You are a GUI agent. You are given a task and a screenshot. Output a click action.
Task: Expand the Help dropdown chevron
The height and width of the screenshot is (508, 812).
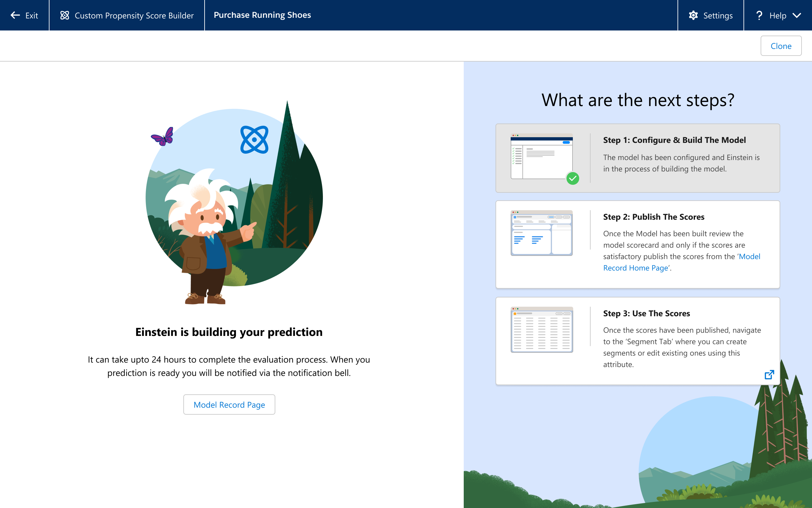click(x=796, y=16)
